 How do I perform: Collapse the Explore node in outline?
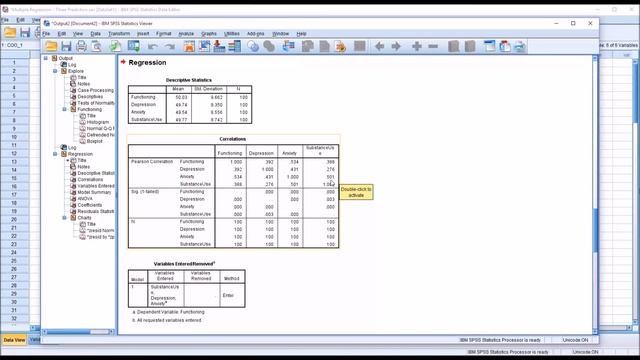pyautogui.click(x=55, y=71)
